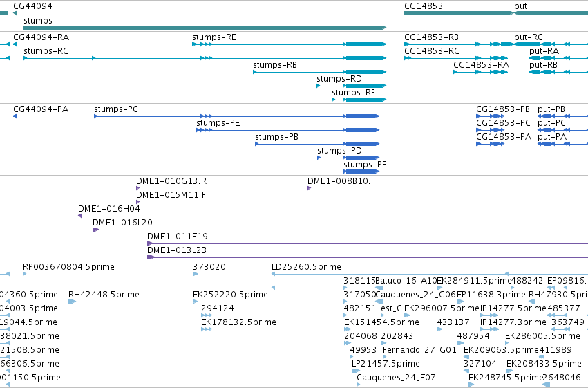Click the put-PB protein label
588x388 pixels.
pyautogui.click(x=551, y=109)
